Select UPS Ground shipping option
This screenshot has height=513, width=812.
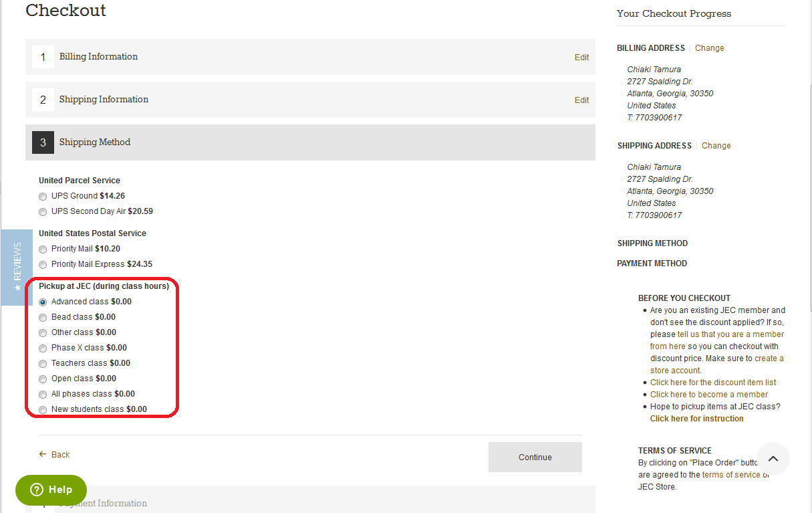click(x=43, y=197)
